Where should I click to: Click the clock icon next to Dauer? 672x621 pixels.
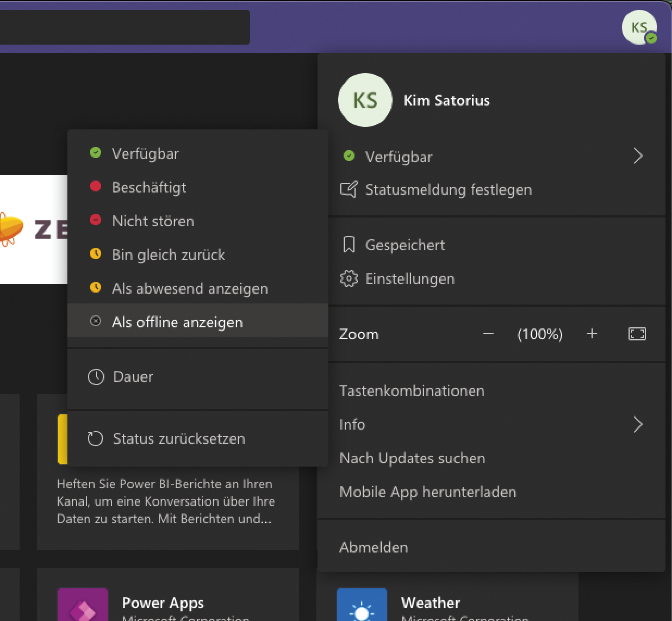96,377
